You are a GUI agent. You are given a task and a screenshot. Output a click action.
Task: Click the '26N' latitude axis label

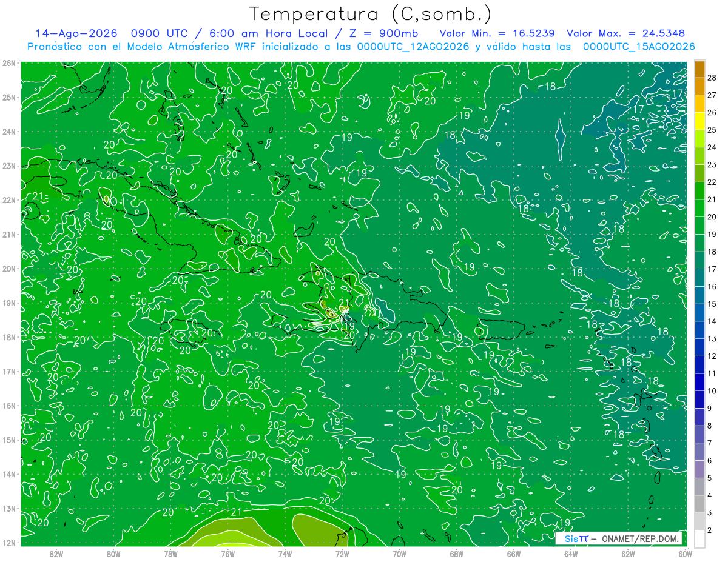point(9,63)
